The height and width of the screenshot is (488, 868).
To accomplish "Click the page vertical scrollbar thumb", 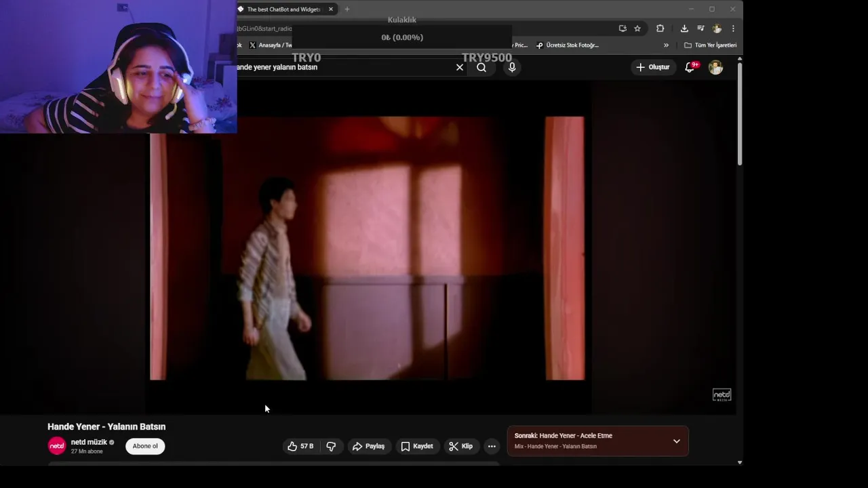I will 740,113.
